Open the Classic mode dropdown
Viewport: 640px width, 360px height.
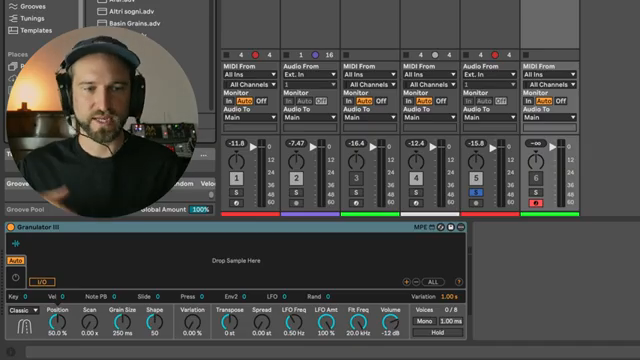pyautogui.click(x=24, y=311)
